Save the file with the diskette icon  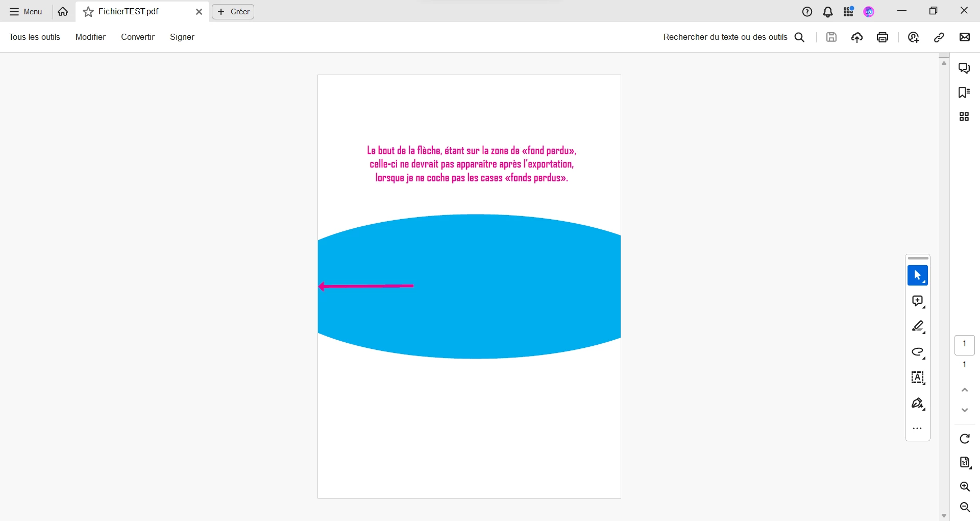(x=831, y=37)
